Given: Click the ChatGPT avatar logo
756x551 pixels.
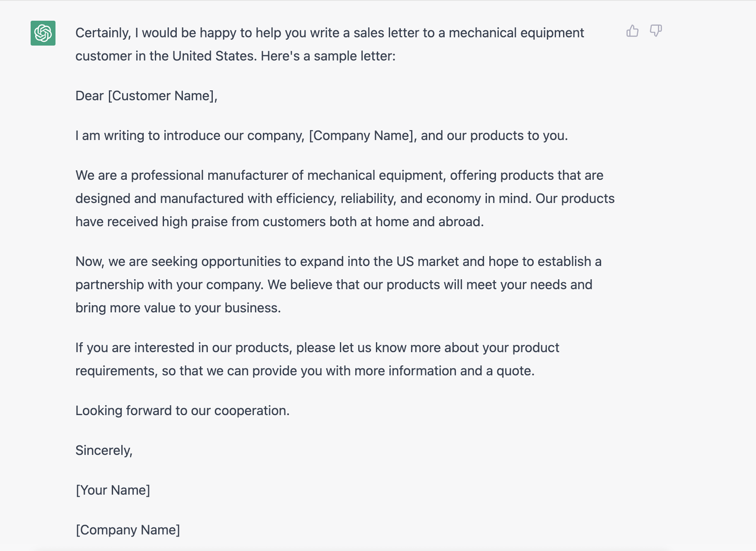Looking at the screenshot, I should 43,33.
